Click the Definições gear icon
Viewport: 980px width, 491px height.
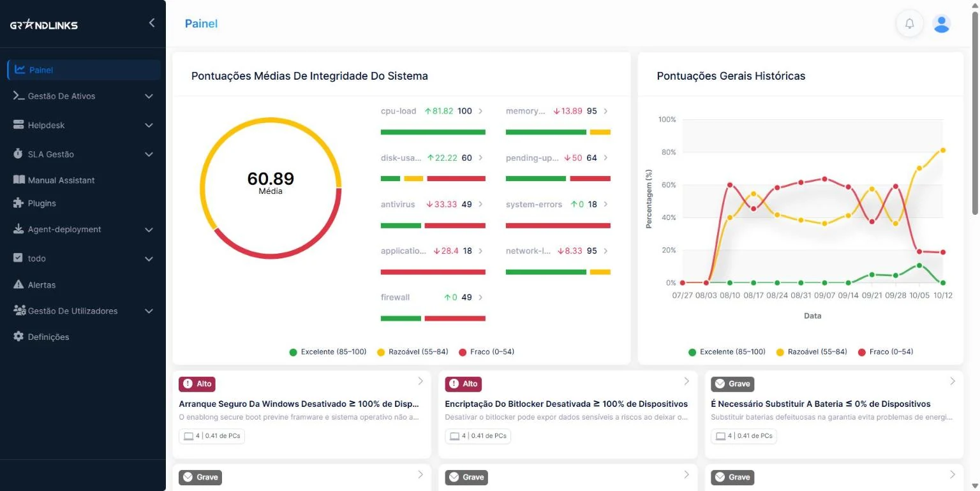[19, 336]
